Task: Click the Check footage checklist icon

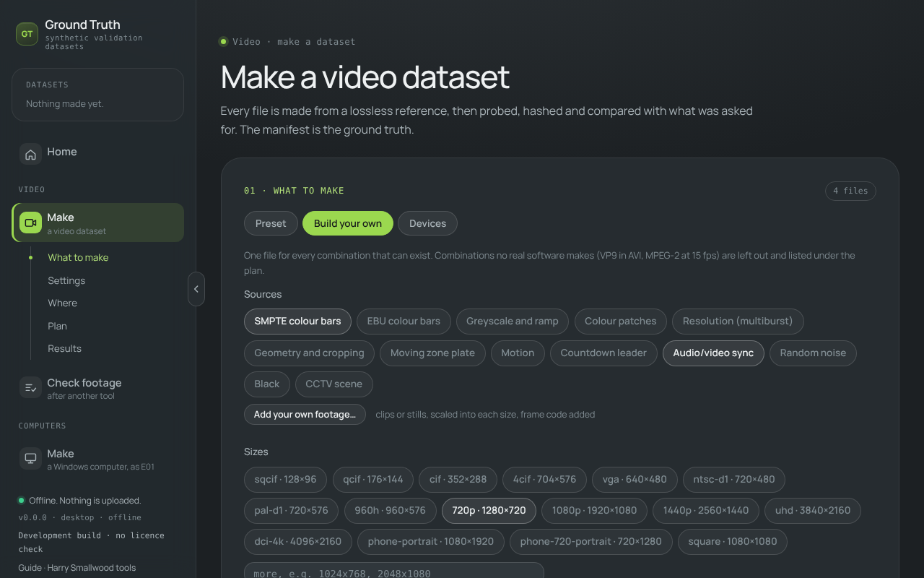Action: [30, 388]
